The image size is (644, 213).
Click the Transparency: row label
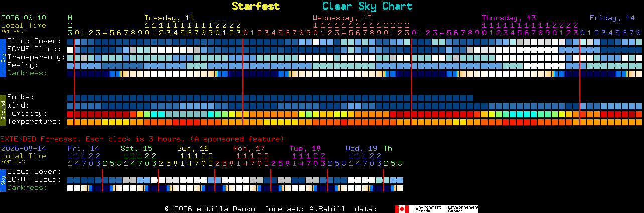[36, 57]
